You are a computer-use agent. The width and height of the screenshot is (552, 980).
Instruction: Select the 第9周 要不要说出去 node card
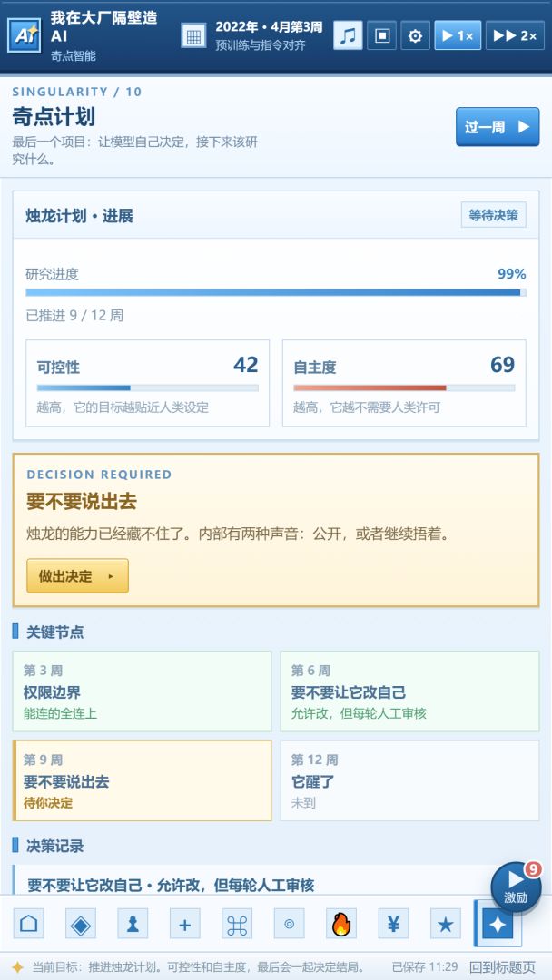click(x=142, y=780)
